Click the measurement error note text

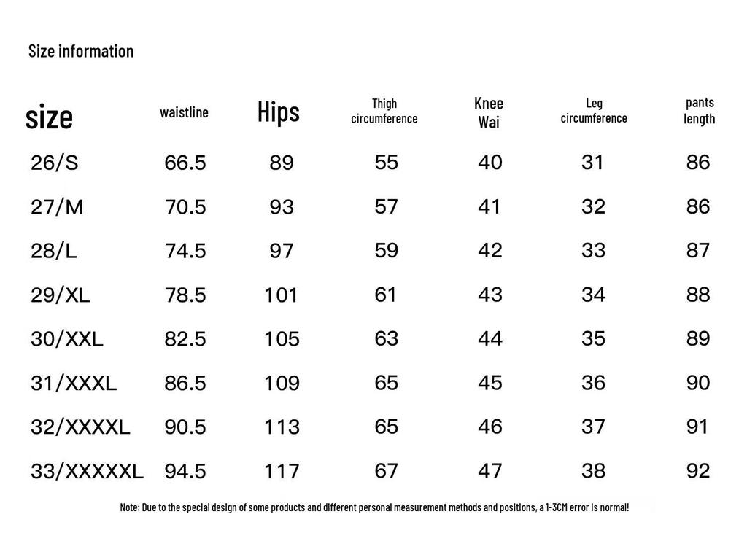374,507
